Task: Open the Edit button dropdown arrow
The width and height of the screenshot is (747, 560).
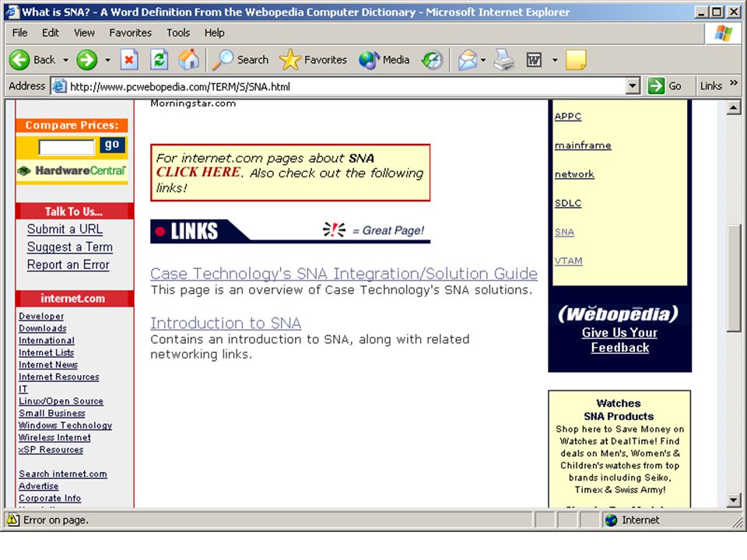Action: pos(555,60)
